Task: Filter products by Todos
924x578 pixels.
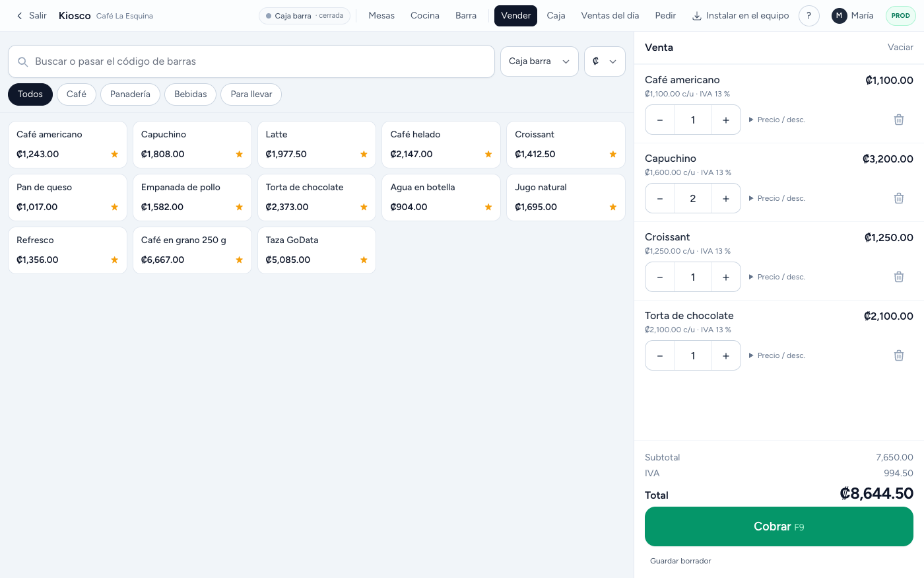Action: click(x=30, y=94)
